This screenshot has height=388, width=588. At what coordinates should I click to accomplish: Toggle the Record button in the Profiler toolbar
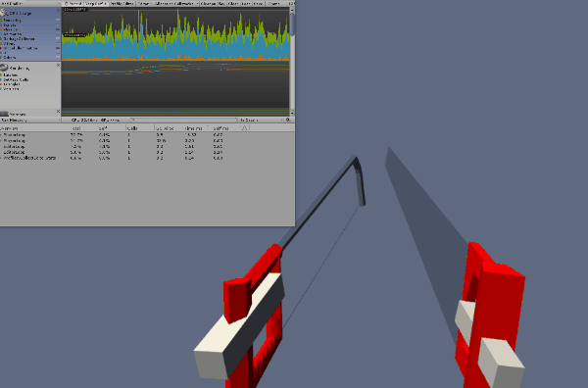click(73, 3)
